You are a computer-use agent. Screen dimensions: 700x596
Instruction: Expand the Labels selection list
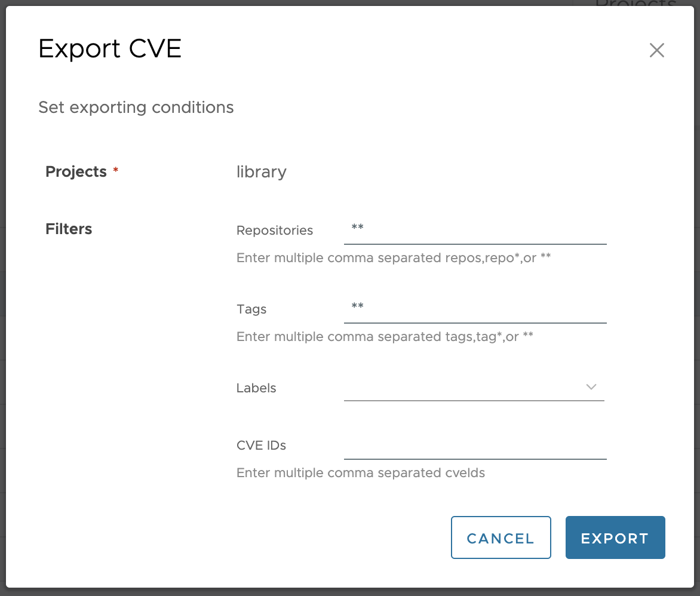[591, 387]
